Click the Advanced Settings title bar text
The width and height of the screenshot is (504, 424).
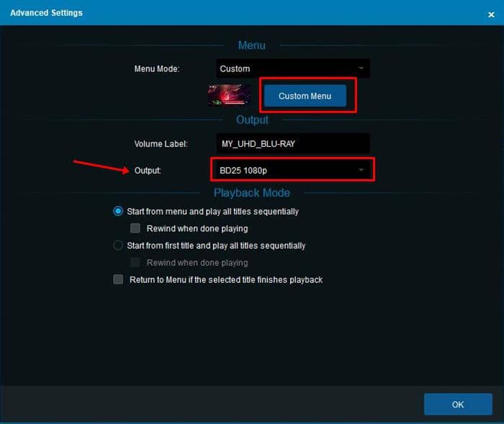coord(46,13)
